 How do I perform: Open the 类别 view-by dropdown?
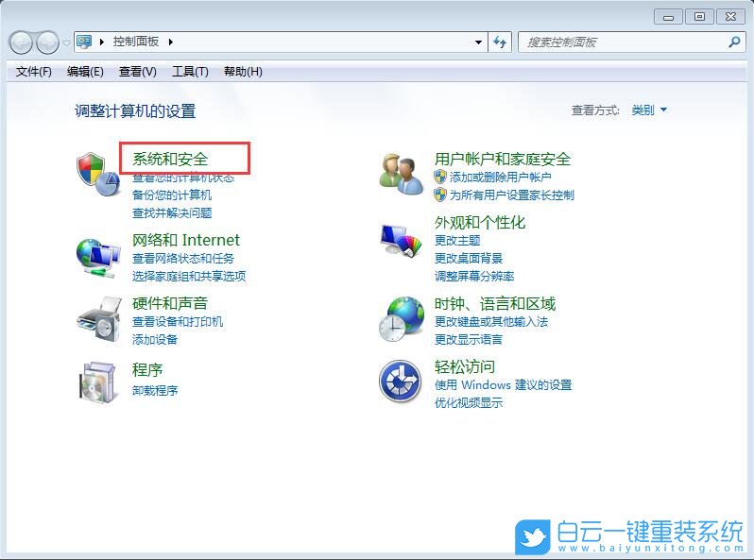click(649, 110)
